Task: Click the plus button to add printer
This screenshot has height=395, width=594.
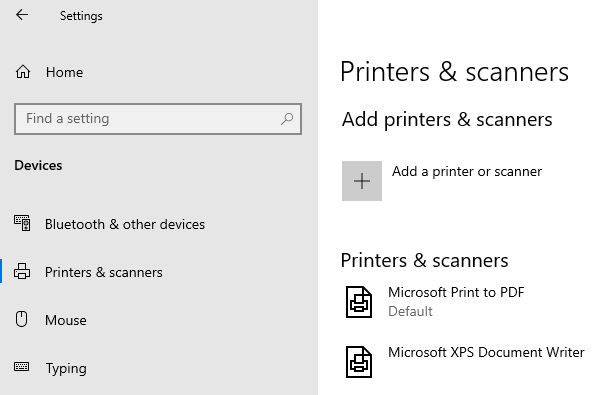Action: (x=362, y=181)
